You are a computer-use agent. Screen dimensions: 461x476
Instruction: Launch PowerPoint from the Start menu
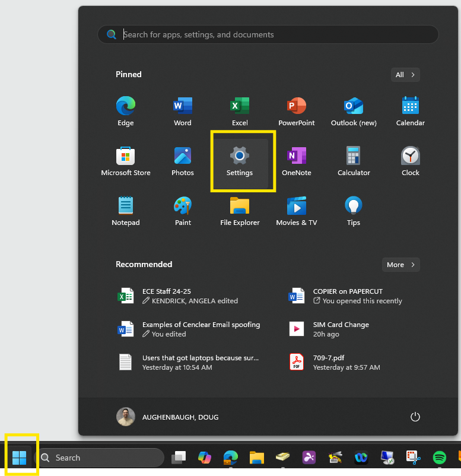[297, 111]
